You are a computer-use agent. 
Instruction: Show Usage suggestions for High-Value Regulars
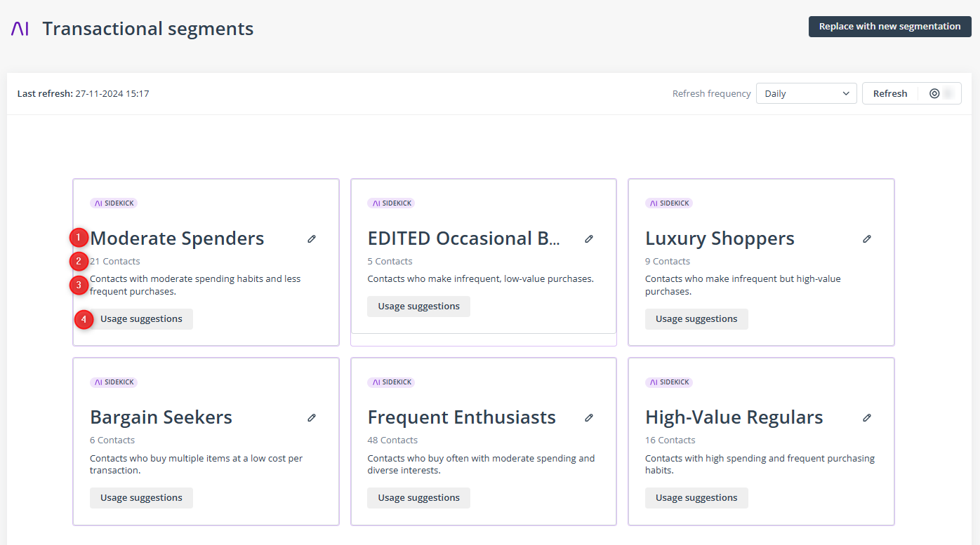pos(696,498)
